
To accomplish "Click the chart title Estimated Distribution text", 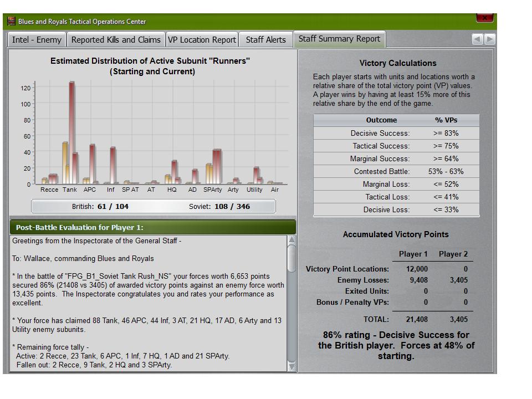I will pyautogui.click(x=150, y=66).
